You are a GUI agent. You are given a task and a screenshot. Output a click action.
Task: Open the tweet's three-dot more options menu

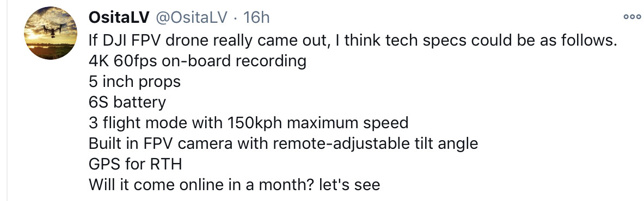(631, 17)
